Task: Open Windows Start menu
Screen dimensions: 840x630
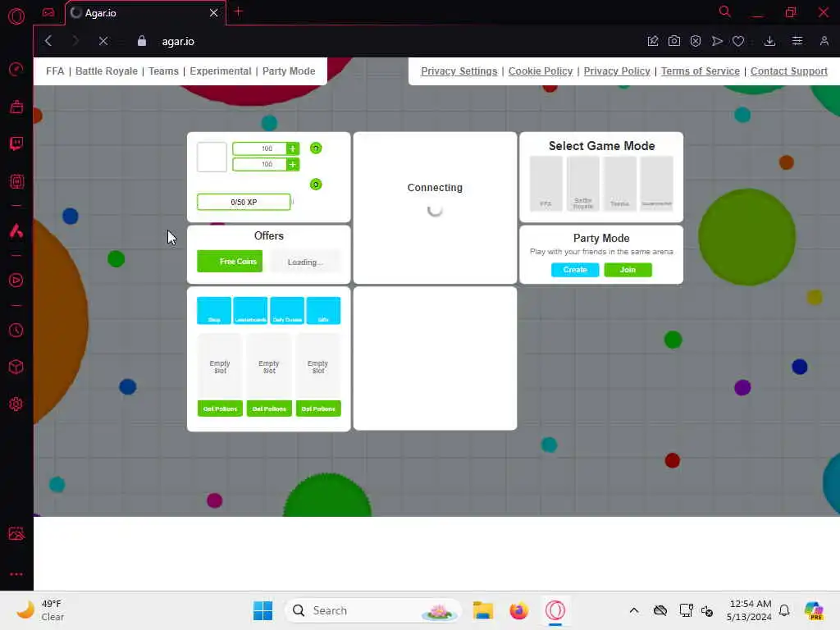Action: pos(262,610)
